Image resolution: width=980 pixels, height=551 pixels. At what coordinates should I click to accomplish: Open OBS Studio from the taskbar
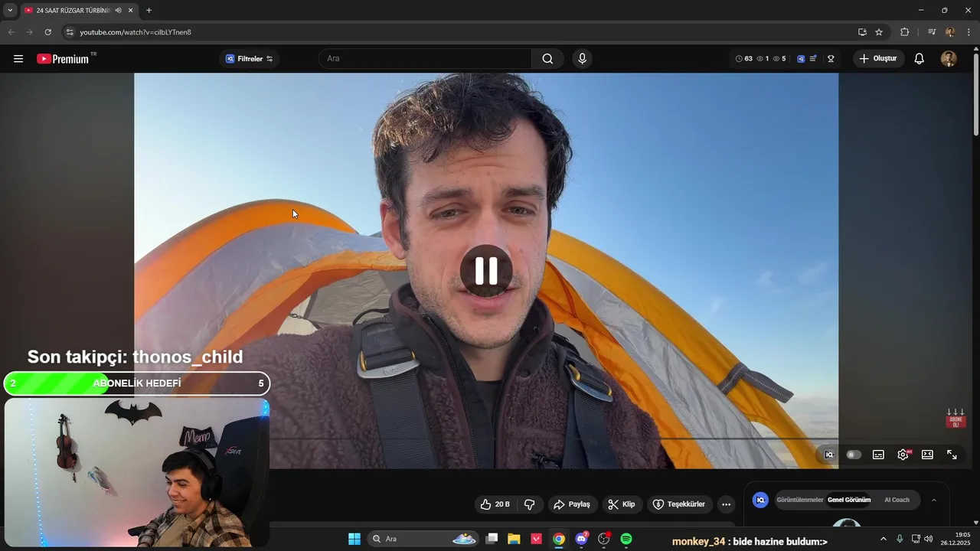coord(604,539)
